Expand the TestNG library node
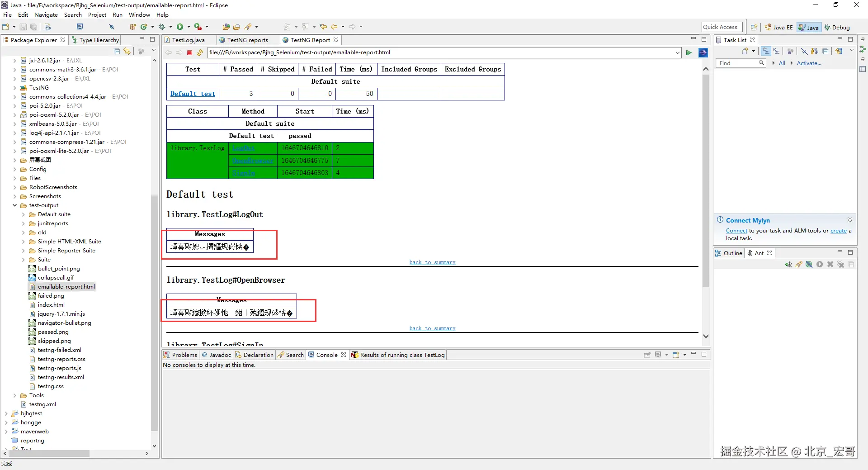Screen dimensions: 868x470 14,88
